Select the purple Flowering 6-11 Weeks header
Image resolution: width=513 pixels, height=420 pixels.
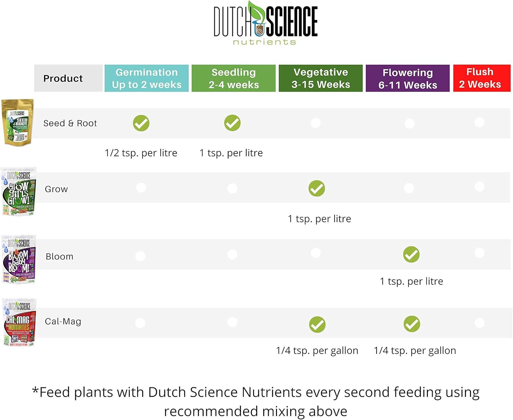tap(408, 78)
